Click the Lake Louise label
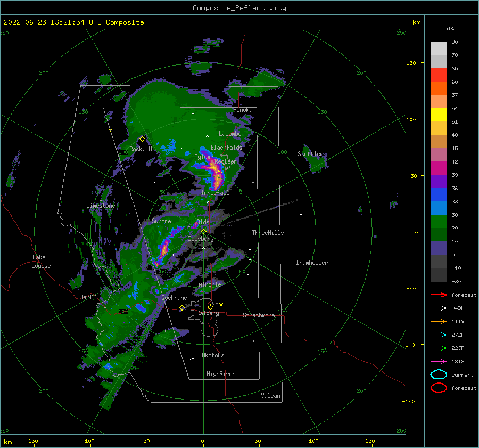 41,262
